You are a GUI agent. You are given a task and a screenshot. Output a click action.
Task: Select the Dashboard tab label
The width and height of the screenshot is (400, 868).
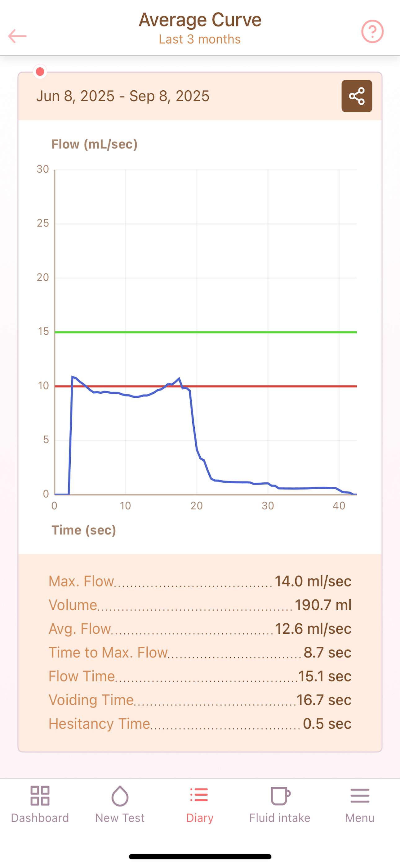coord(40,818)
